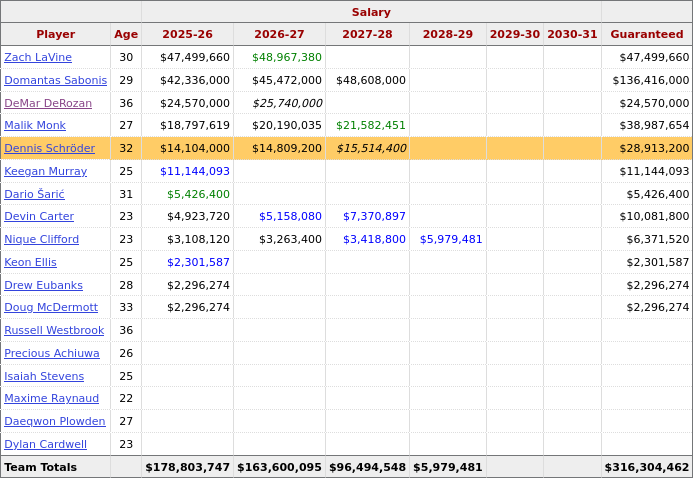Image resolution: width=694 pixels, height=478 pixels.
Task: Click the blue $5,158,080 salary
Action: pos(290,216)
